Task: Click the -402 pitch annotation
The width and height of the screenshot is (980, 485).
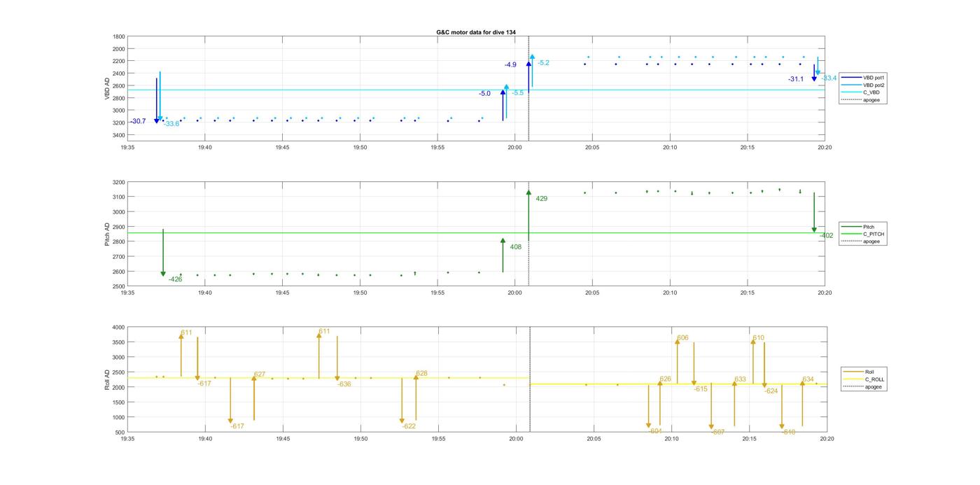Action: (x=827, y=236)
